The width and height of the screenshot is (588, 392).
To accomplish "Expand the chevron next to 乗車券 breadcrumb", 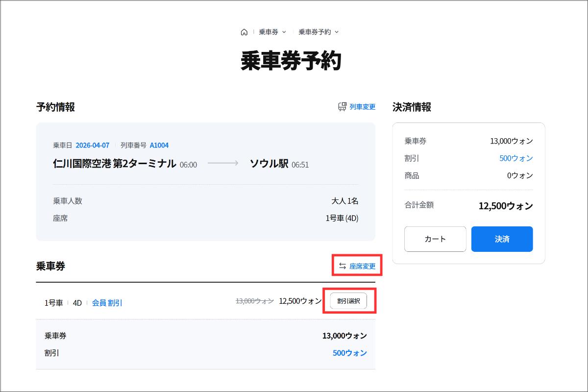I will [x=284, y=32].
